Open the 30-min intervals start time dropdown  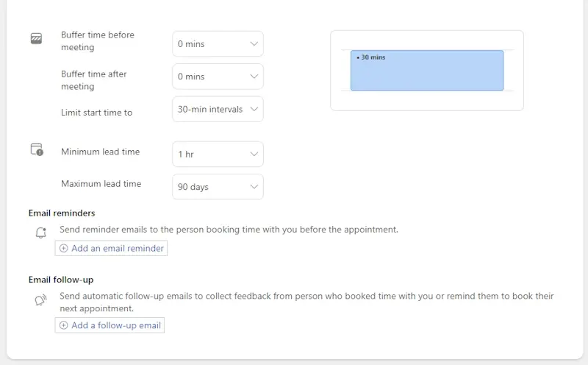pos(218,109)
